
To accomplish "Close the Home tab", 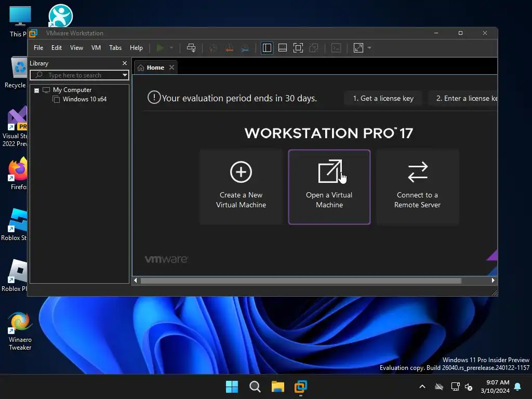I will point(171,68).
